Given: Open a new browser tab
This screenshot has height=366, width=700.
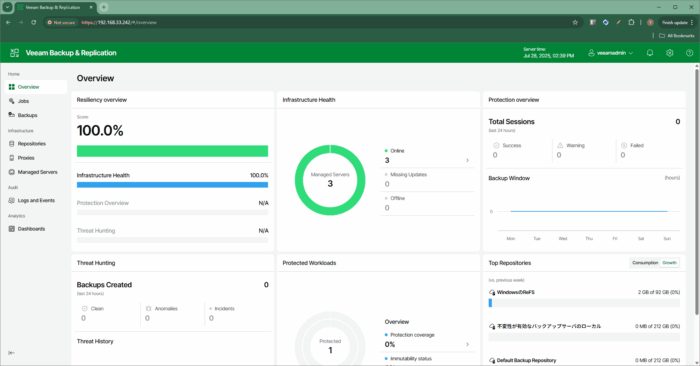Looking at the screenshot, I should tap(104, 7).
